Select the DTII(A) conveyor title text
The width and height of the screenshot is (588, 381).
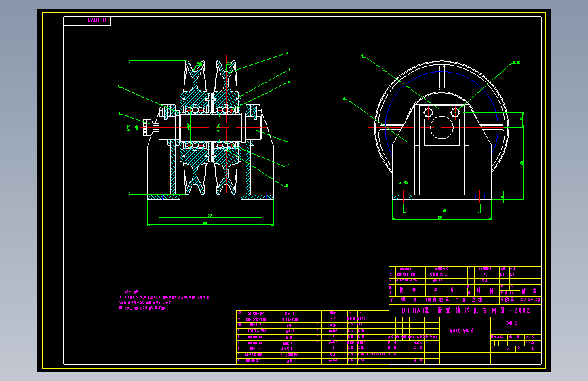pyautogui.click(x=466, y=310)
